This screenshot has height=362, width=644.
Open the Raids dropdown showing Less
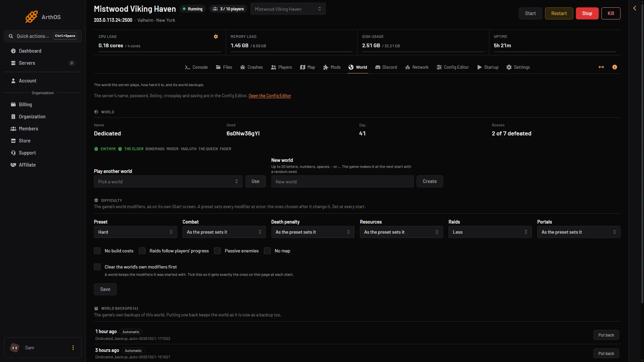point(490,232)
